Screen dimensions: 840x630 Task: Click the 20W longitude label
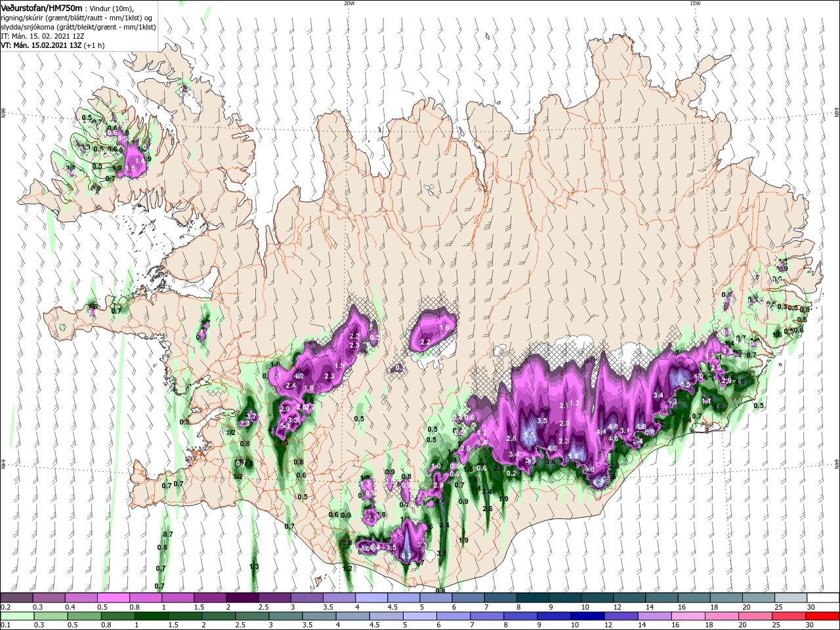click(349, 3)
